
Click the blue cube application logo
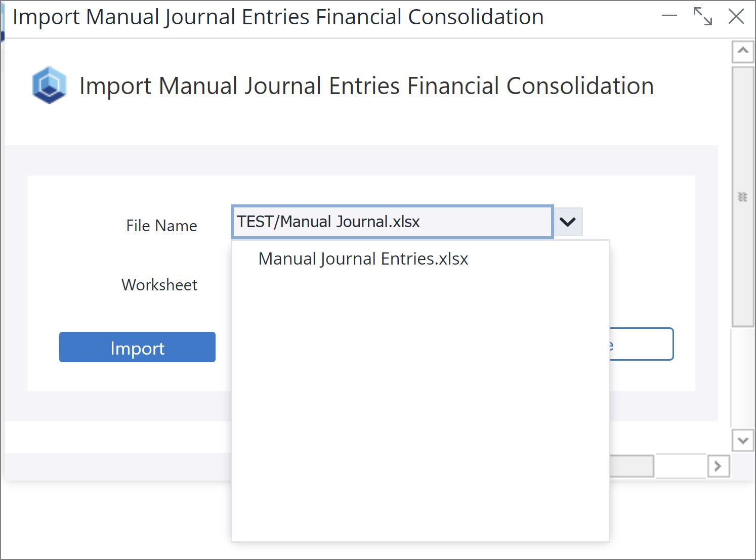tap(49, 85)
